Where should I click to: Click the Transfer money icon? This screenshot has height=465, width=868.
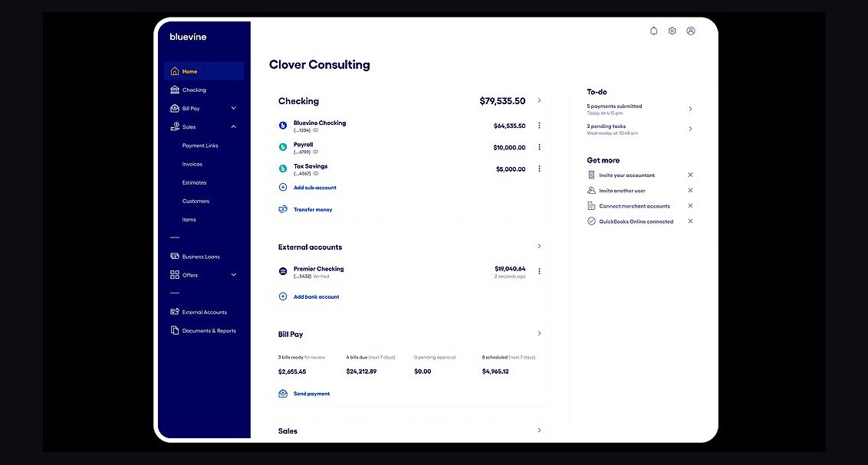(283, 210)
